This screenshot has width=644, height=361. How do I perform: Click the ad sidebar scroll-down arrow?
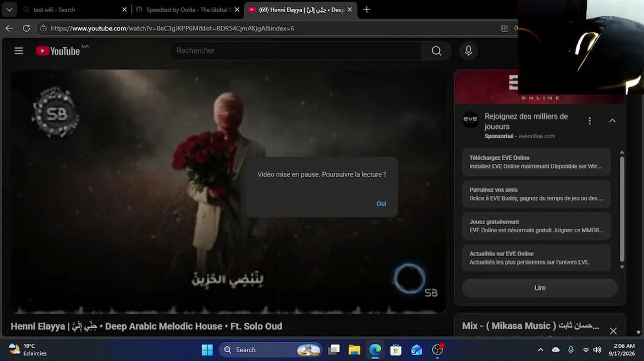pos(622,267)
